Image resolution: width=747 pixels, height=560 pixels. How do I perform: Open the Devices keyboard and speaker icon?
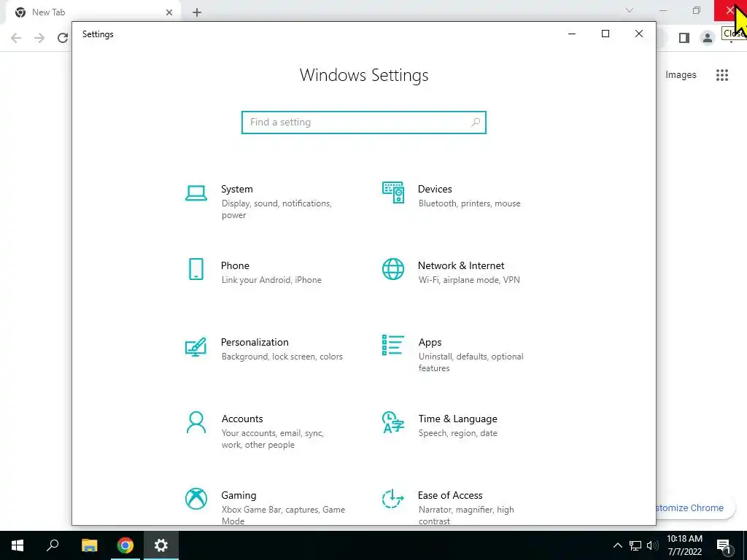click(393, 192)
